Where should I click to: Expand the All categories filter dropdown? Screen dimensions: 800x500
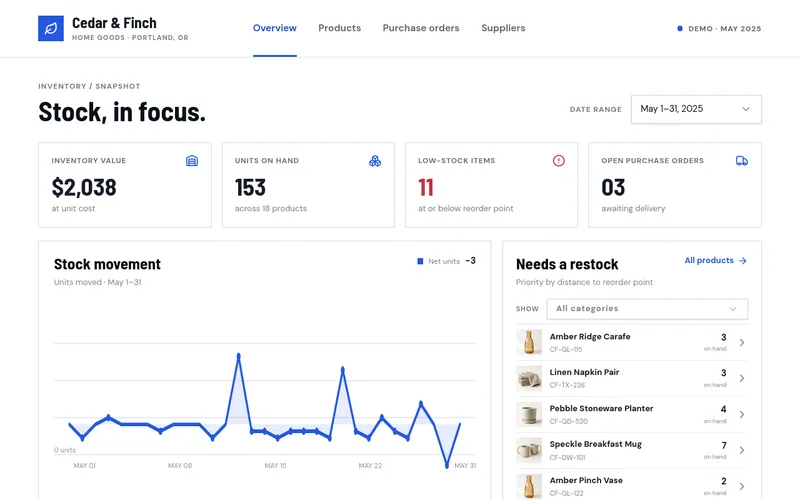point(647,309)
